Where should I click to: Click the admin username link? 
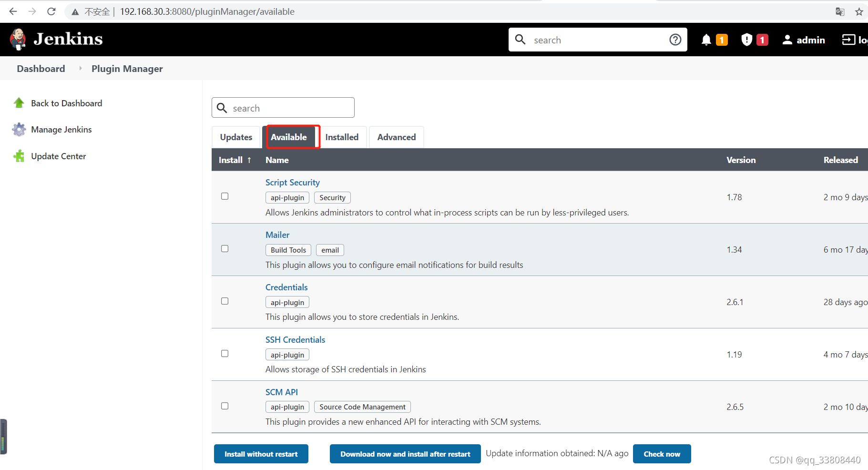point(811,40)
